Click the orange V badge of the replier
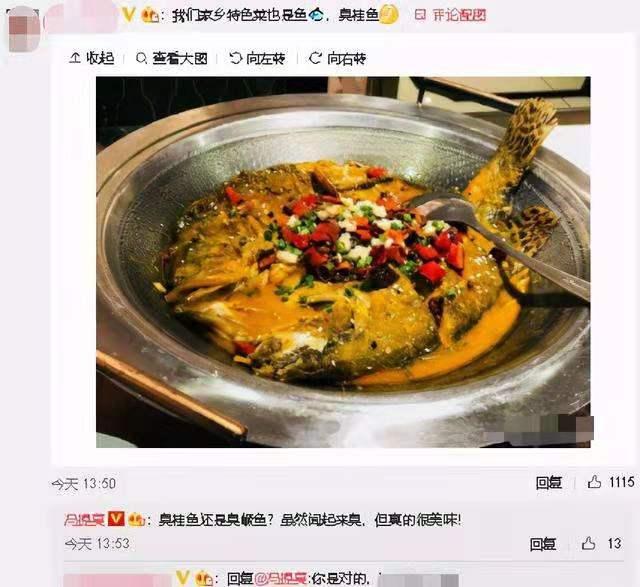 coord(116,520)
